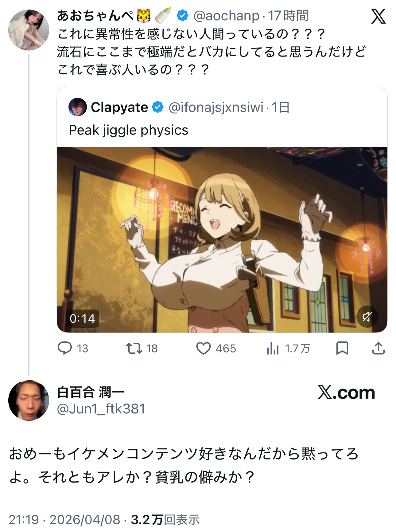Bookmark the post
The width and height of the screenshot is (396, 532).
pos(342,348)
